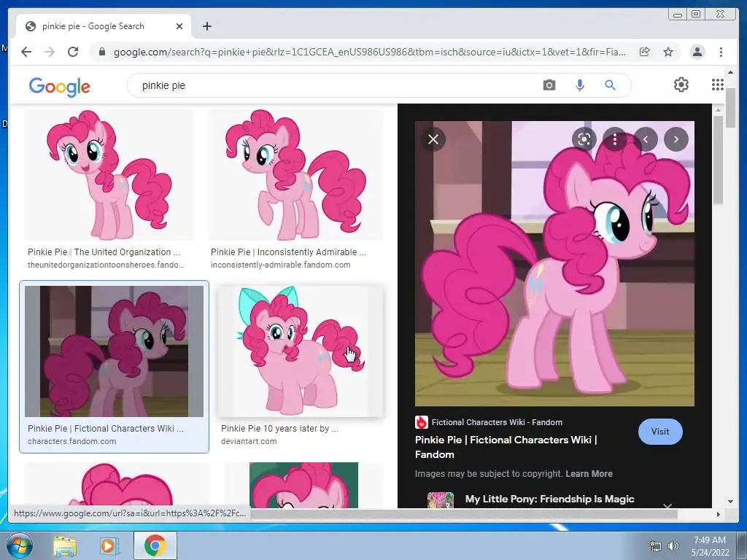Click the theunitedorganizationtoonsheroes.fando… source text
The height and width of the screenshot is (560, 747).
coord(106,265)
